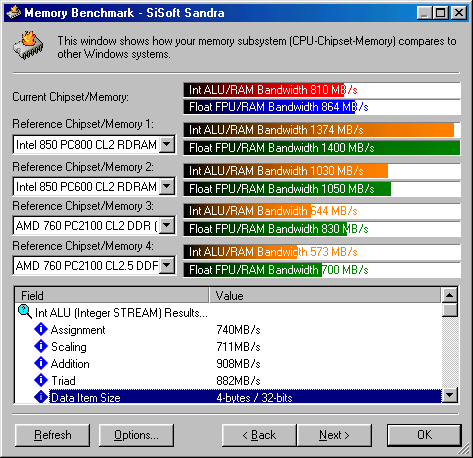Click the info icon next to Data Item Size

click(x=41, y=397)
